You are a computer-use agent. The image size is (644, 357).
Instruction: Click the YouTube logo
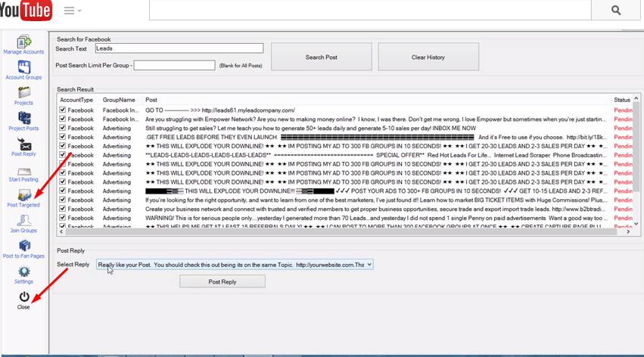pos(26,11)
